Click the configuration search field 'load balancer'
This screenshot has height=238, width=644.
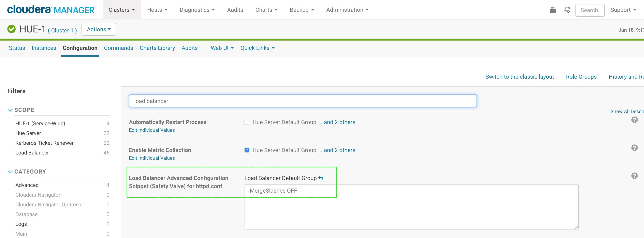pyautogui.click(x=303, y=101)
